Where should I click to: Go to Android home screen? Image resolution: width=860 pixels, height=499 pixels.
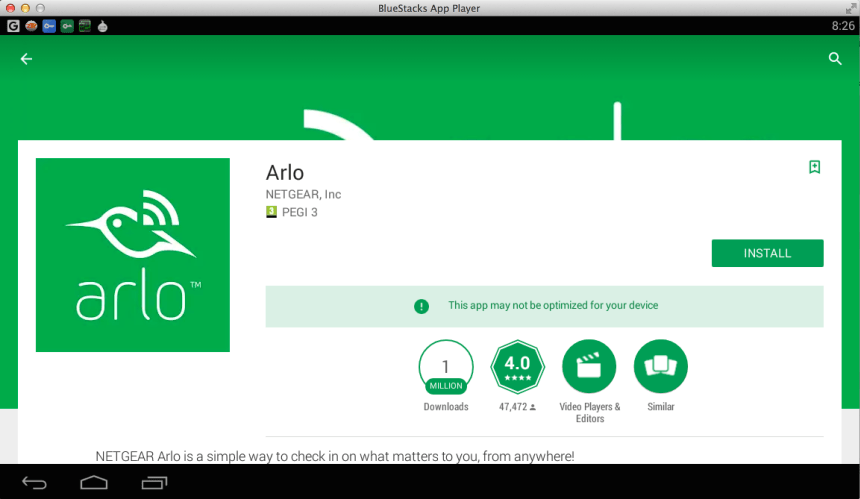click(94, 483)
